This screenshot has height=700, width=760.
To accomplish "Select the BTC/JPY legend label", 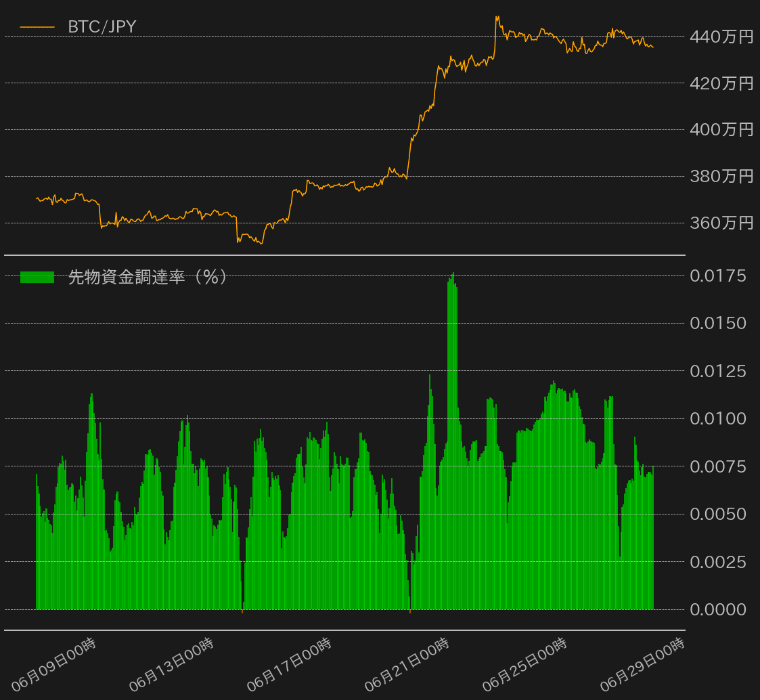I will point(102,27).
